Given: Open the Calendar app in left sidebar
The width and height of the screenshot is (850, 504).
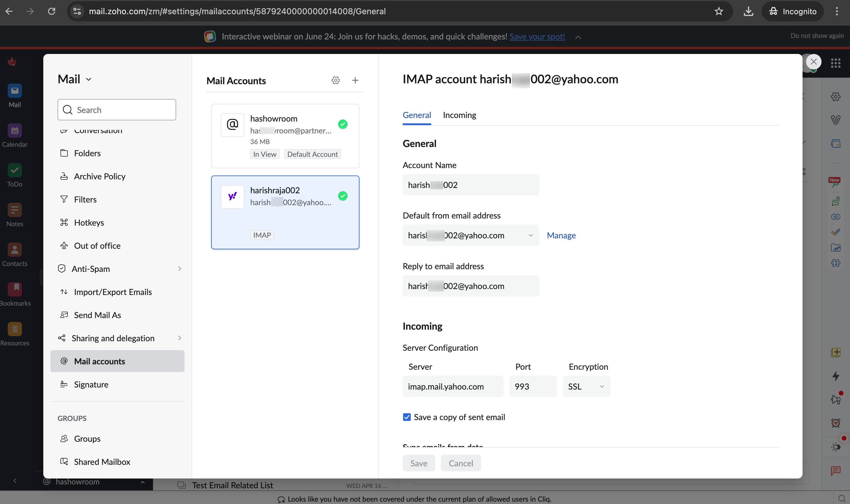Looking at the screenshot, I should point(15,131).
